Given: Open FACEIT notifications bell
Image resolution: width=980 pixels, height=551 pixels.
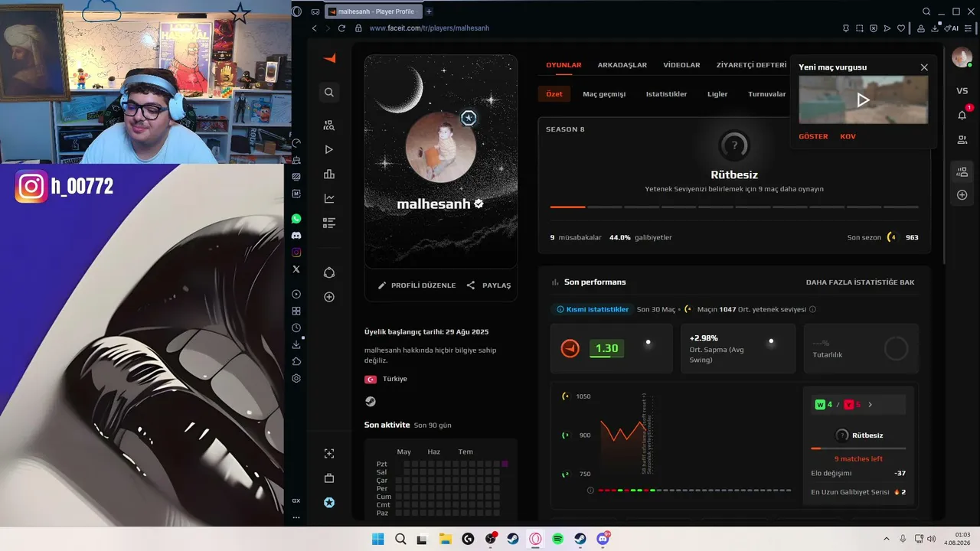Looking at the screenshot, I should tap(962, 115).
